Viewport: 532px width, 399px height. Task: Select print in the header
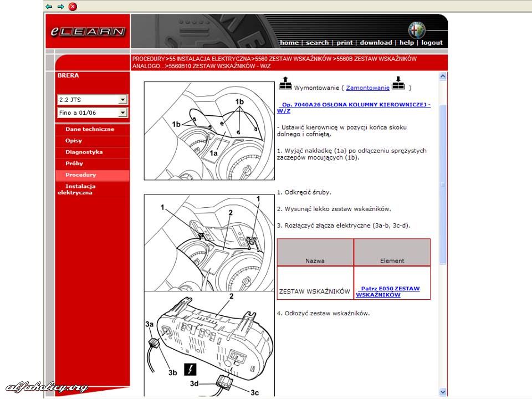point(345,43)
